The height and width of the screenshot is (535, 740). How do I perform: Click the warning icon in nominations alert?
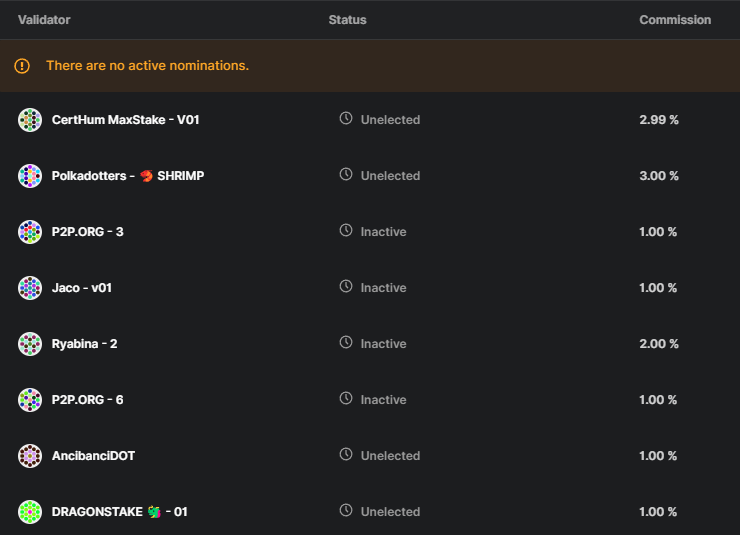point(22,66)
